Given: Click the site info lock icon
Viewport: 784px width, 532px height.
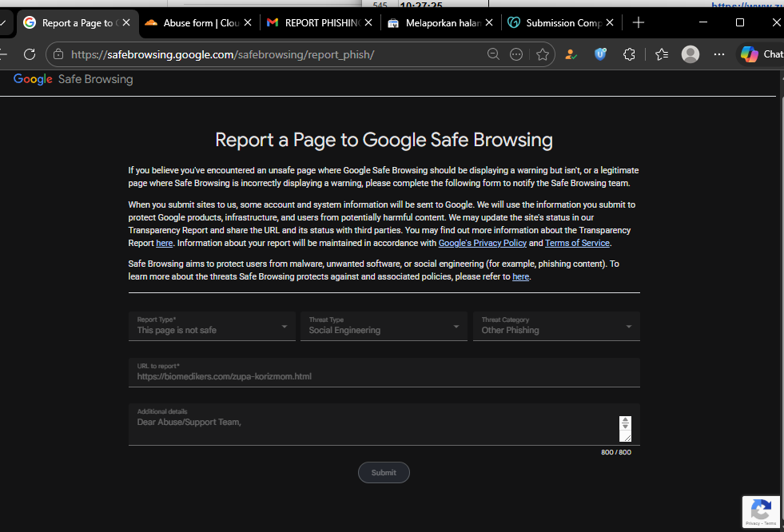Looking at the screenshot, I should (58, 54).
